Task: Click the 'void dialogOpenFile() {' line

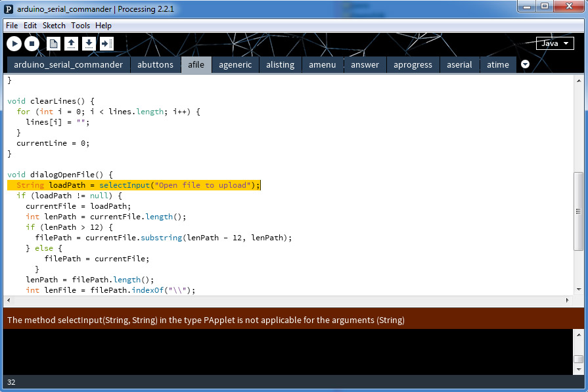Action: pos(60,175)
